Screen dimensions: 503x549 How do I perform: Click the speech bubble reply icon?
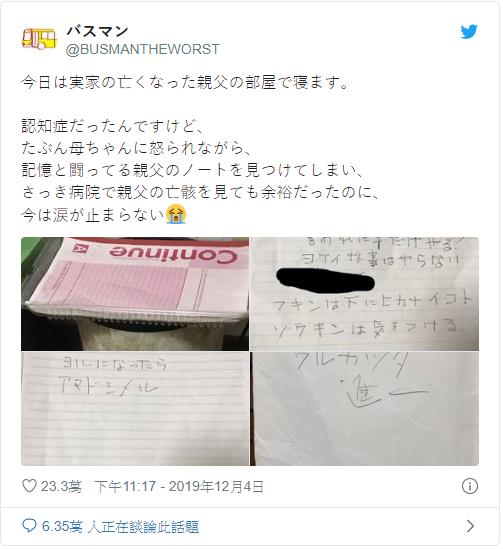pyautogui.click(x=29, y=526)
